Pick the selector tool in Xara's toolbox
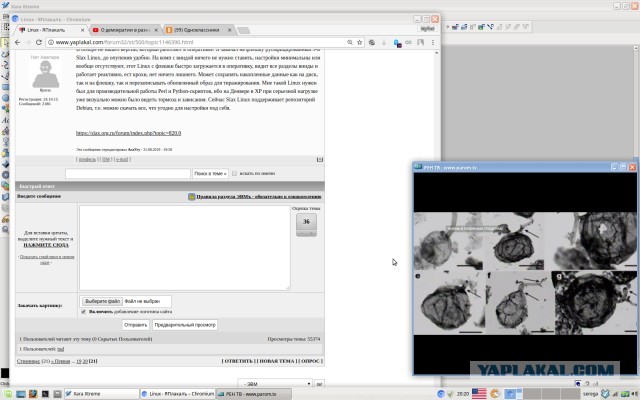Viewport: 640px width, 400px height. (x=4, y=42)
